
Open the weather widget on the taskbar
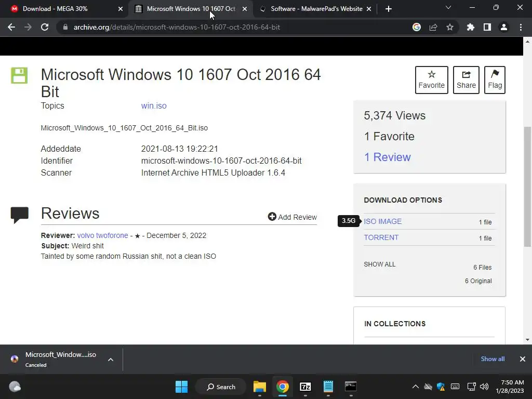pyautogui.click(x=15, y=387)
